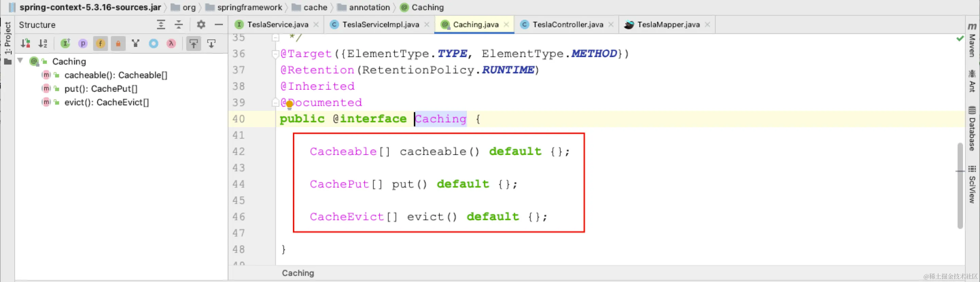Screen dimensions: 980x282
Task: Open the SciView tool window
Action: pos(972,184)
